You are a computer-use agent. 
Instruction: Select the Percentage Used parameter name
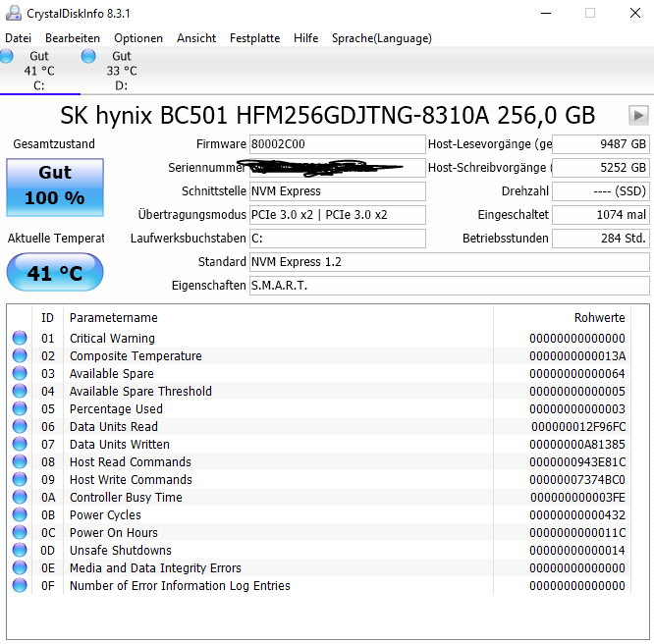point(116,408)
